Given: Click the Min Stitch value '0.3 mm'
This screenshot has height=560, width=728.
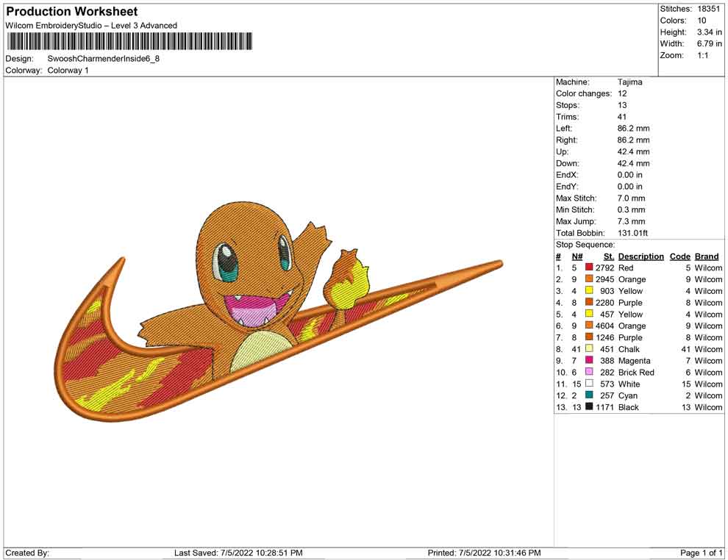Looking at the screenshot, I should (x=632, y=209).
